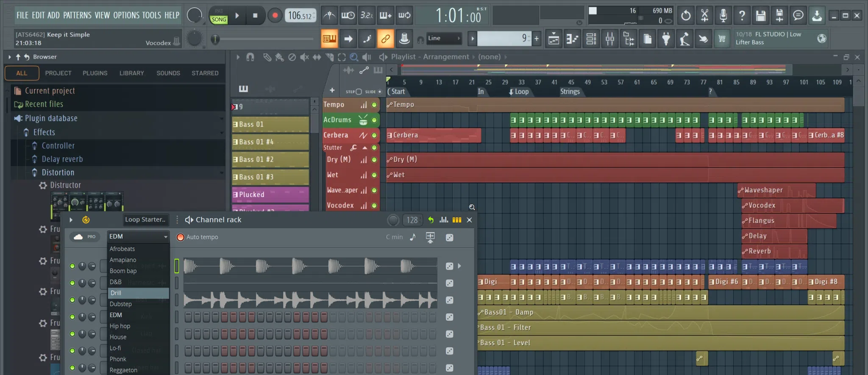The width and height of the screenshot is (868, 375).
Task: Save the project with the floppy disk icon
Action: tap(761, 16)
